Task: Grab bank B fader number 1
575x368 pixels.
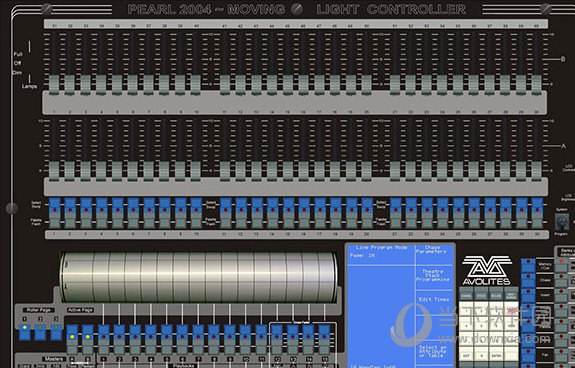Action: [x=54, y=85]
